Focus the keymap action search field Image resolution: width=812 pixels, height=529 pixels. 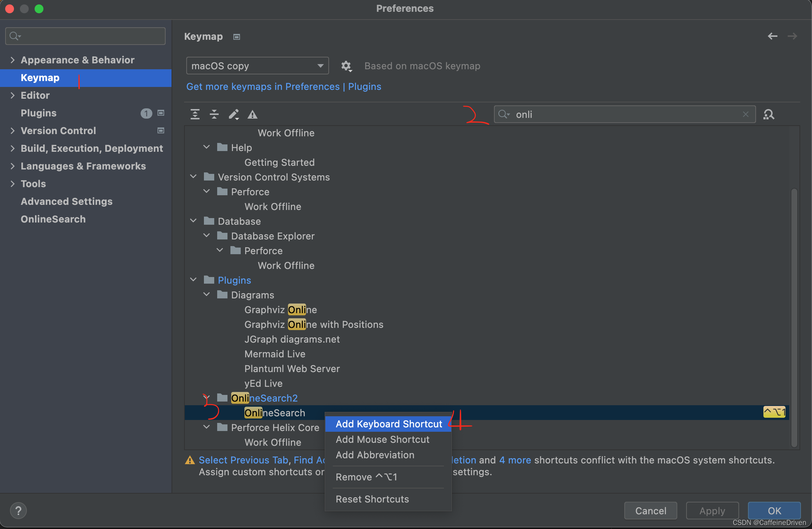tap(625, 114)
